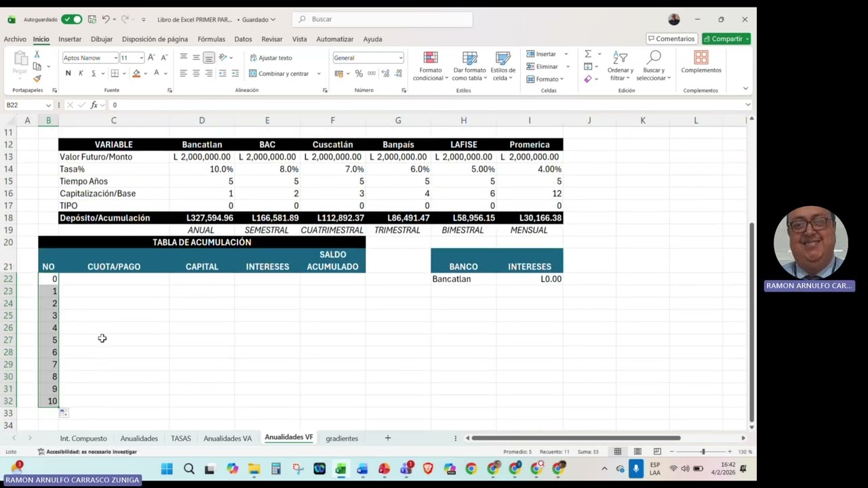Apply the font color A
This screenshot has height=488, width=868.
point(156,73)
